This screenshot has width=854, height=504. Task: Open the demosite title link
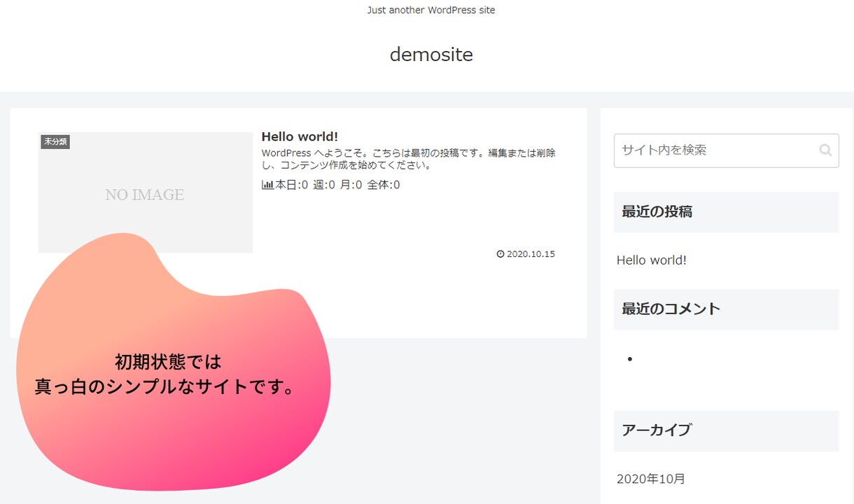431,54
